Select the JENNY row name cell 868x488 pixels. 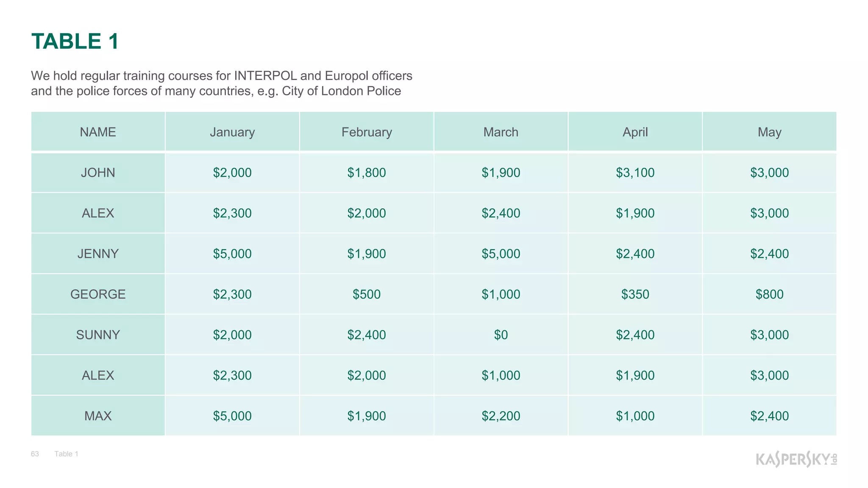98,253
